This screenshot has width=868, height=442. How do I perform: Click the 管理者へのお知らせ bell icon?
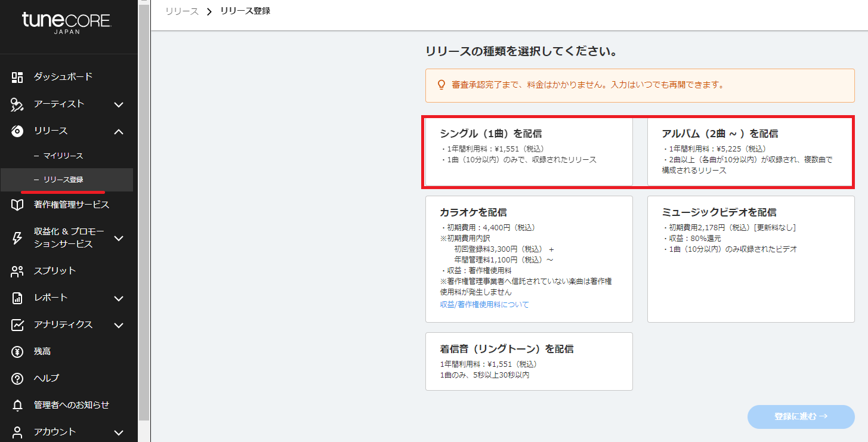coord(16,404)
